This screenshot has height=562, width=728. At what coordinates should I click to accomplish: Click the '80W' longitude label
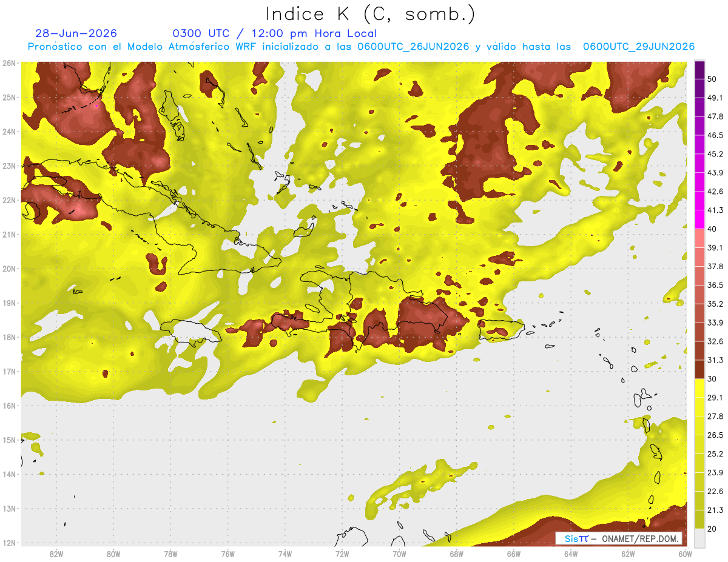pos(113,554)
